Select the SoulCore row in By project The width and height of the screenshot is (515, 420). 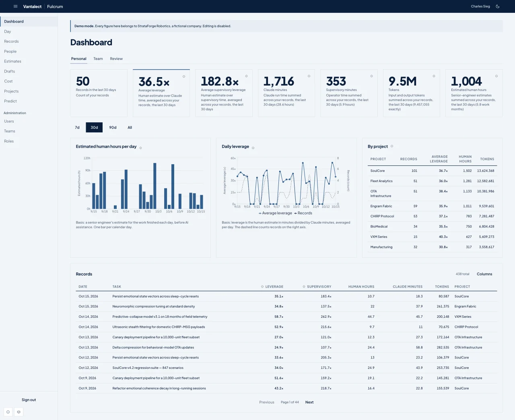(x=432, y=171)
